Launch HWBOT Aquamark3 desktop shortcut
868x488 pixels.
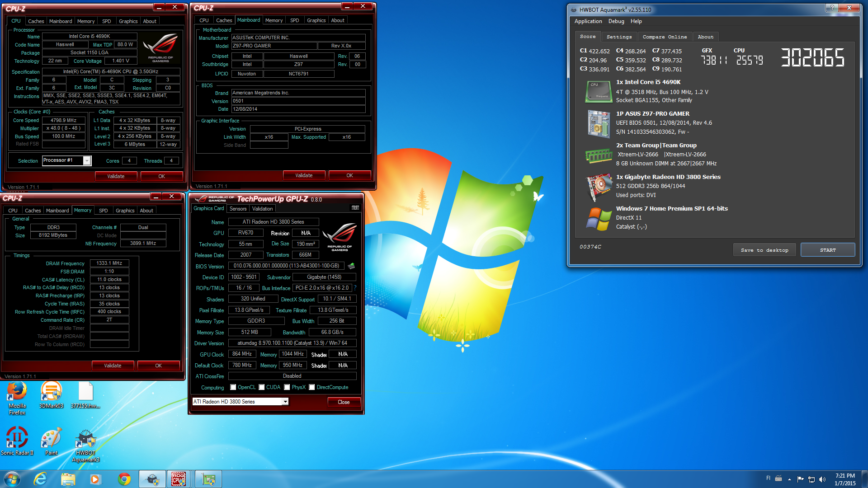coord(85,445)
